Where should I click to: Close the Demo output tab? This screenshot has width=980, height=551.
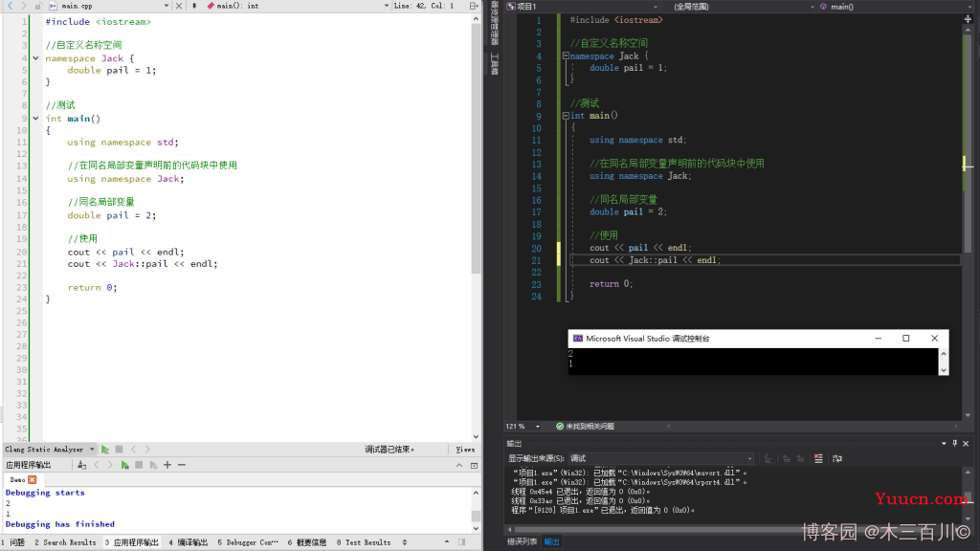[x=32, y=479]
